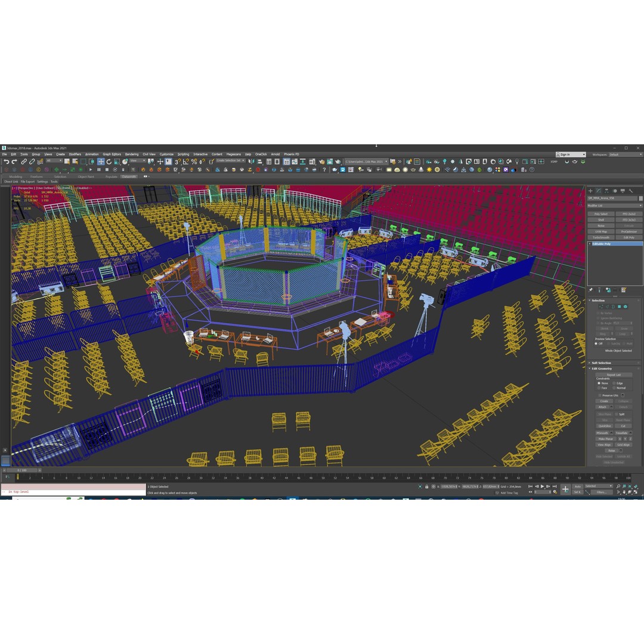Apply the TurboSmooth modifier button
This screenshot has width=644, height=644.
click(601, 237)
